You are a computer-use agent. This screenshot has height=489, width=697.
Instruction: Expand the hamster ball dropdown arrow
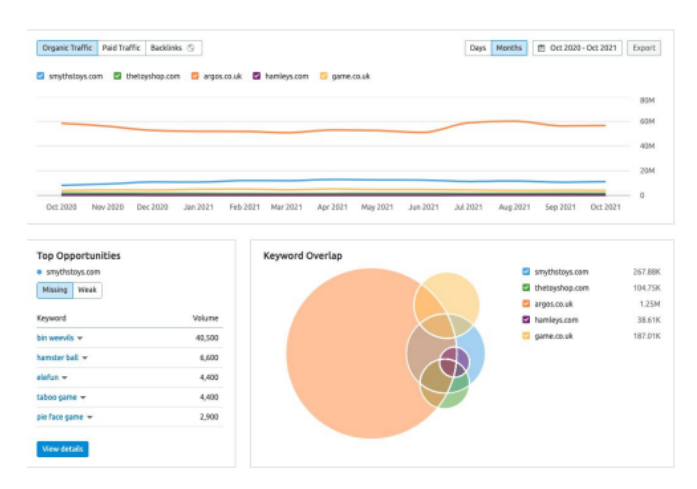point(85,358)
